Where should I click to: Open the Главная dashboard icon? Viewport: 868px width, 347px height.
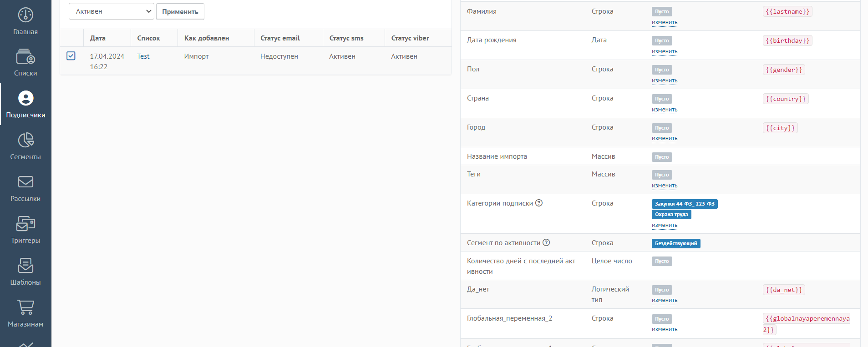(x=25, y=15)
